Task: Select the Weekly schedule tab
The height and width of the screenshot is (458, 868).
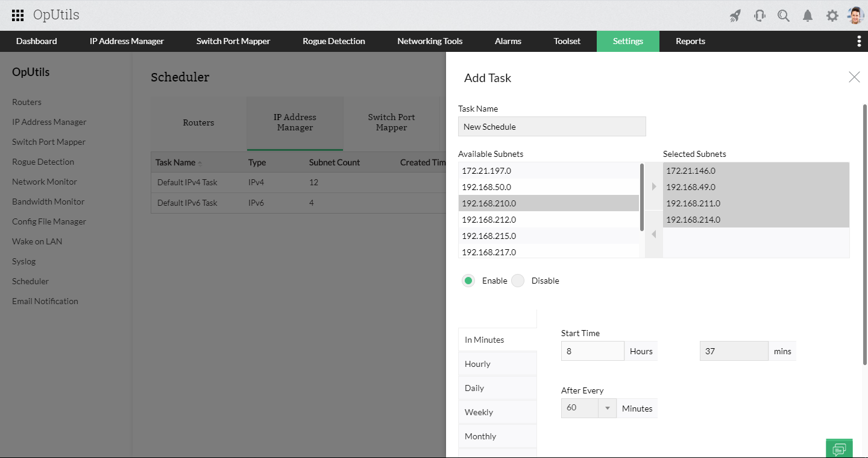Action: point(497,412)
